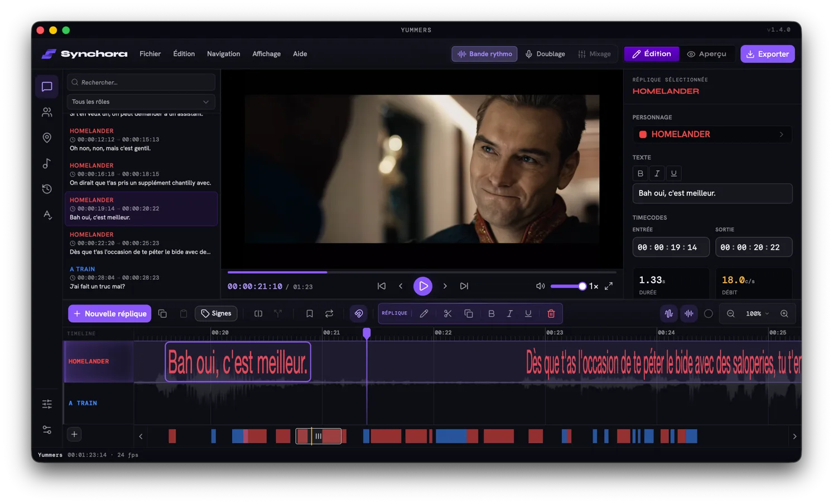Screen dimensions: 833x504
Task: Toggle underline in the Texte panel
Action: pos(674,173)
